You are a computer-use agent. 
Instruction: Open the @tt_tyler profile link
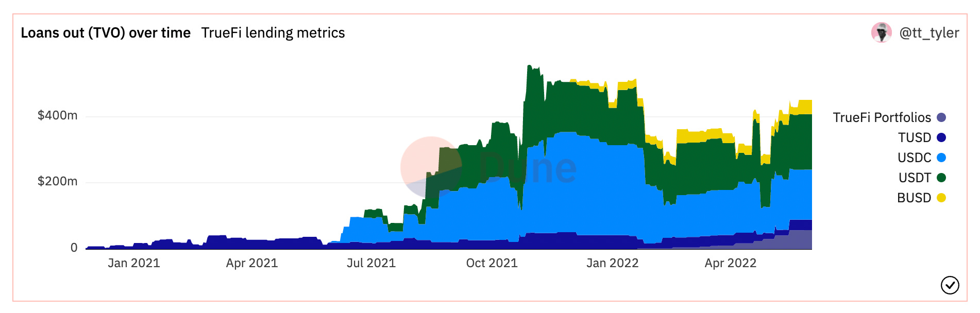(929, 33)
